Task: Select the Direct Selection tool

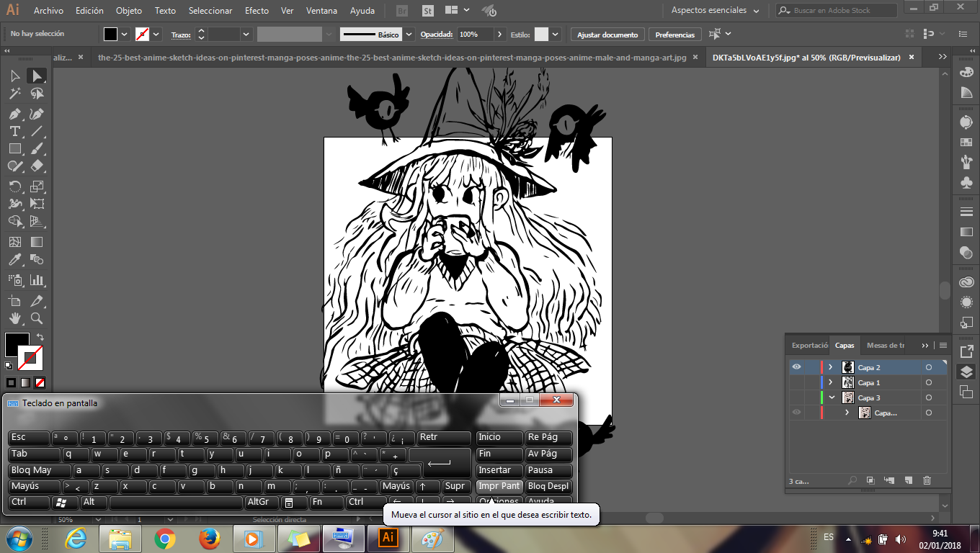Action: pyautogui.click(x=37, y=76)
